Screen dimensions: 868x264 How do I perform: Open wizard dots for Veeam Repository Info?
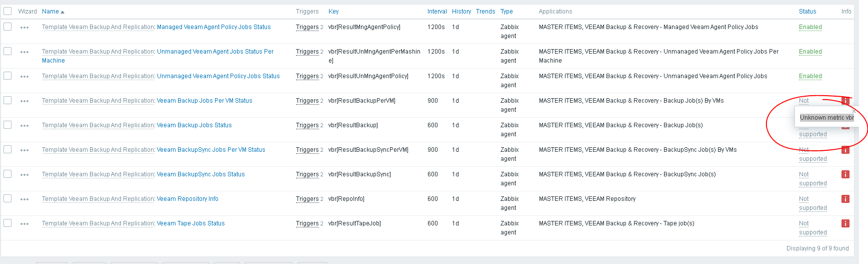click(x=24, y=199)
